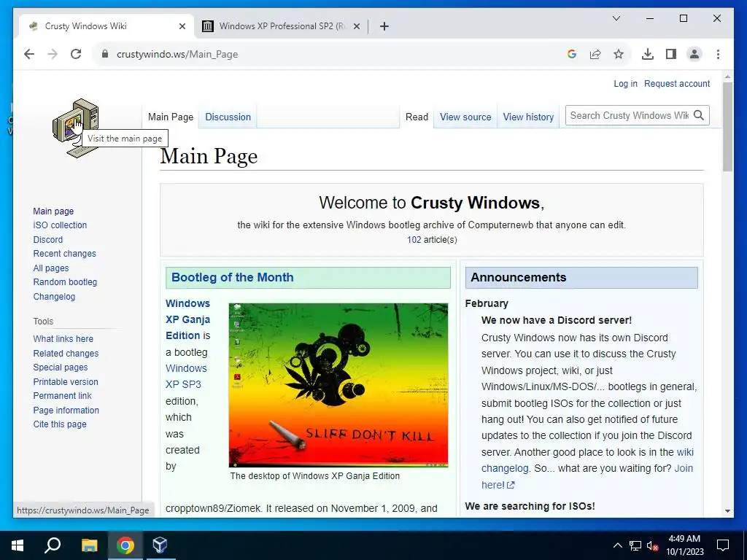Click the address bar URL
Image resolution: width=747 pixels, height=560 pixels.
pos(177,54)
